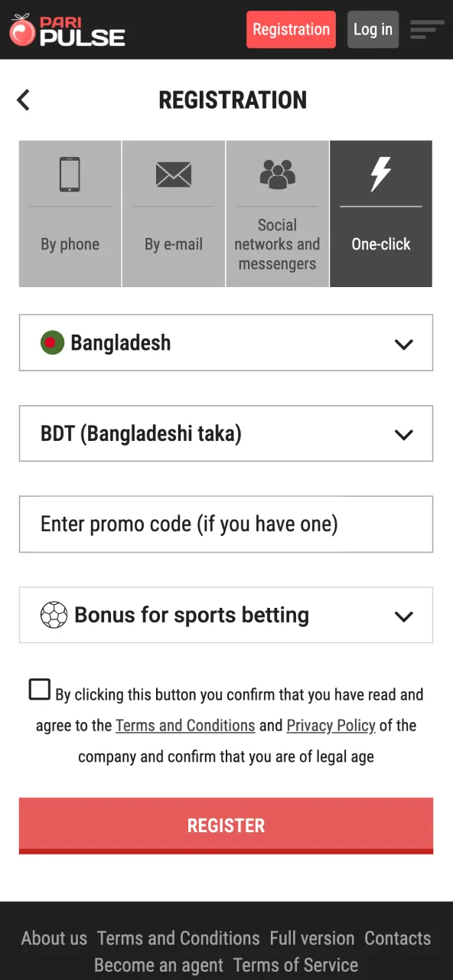This screenshot has width=453, height=980.
Task: Select the phone icon for phone registration
Action: [x=70, y=172]
